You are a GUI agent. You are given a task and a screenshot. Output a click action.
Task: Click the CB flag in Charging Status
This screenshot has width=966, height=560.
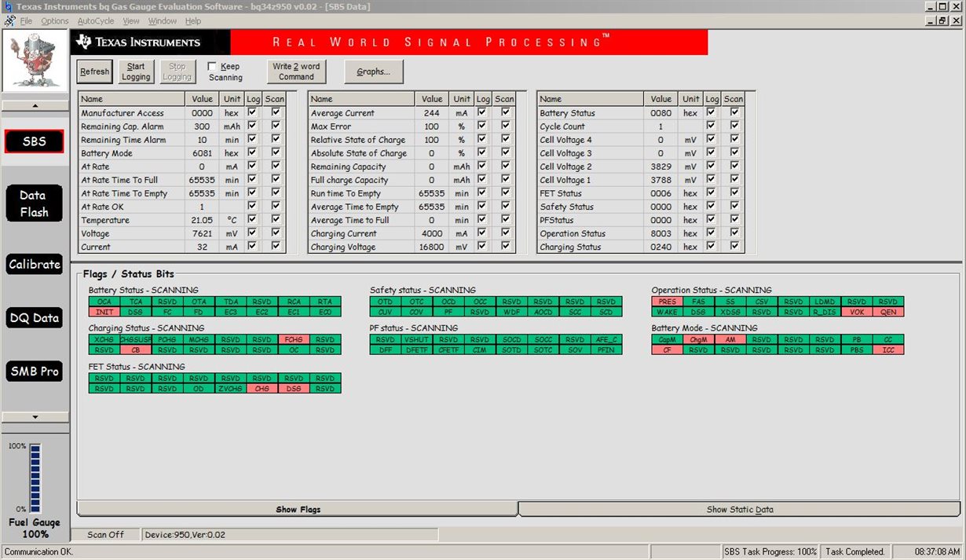(136, 350)
